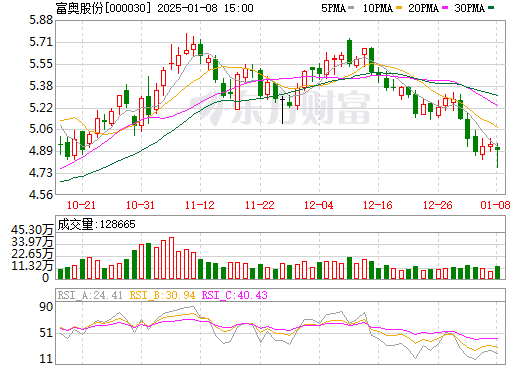Click the RSI_A:24.41 indicator label
Viewport: 520px width, 365px height.
pos(90,295)
